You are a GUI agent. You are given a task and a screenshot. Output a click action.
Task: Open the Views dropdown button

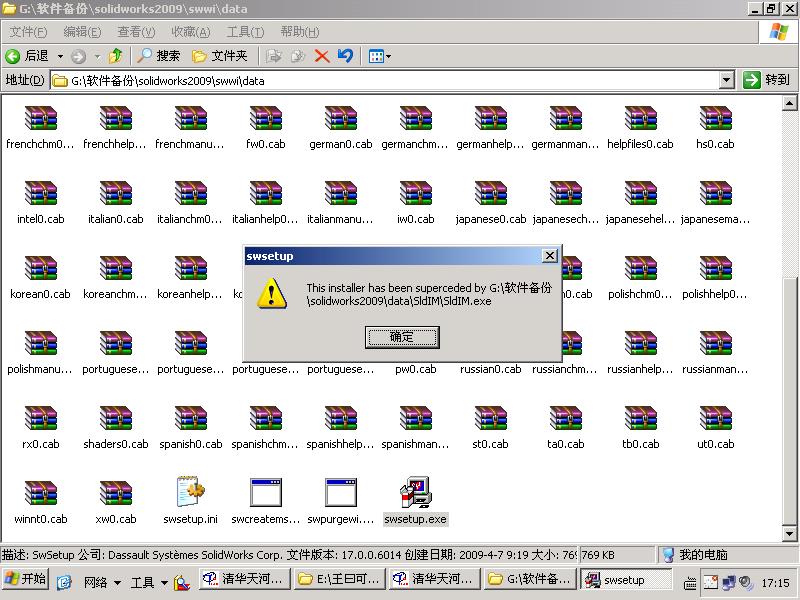coord(380,56)
